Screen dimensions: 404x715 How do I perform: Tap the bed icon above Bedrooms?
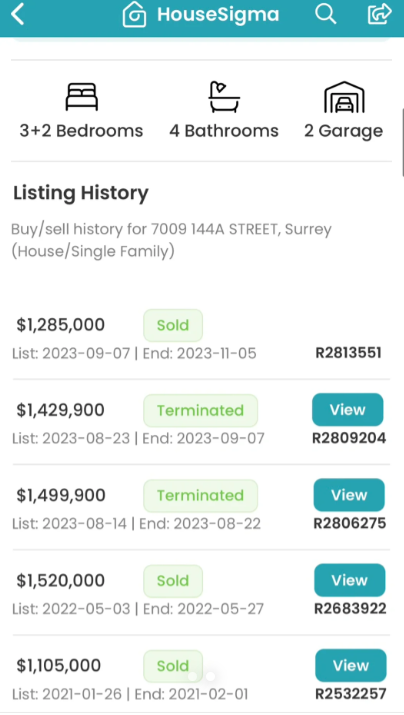[x=82, y=97]
